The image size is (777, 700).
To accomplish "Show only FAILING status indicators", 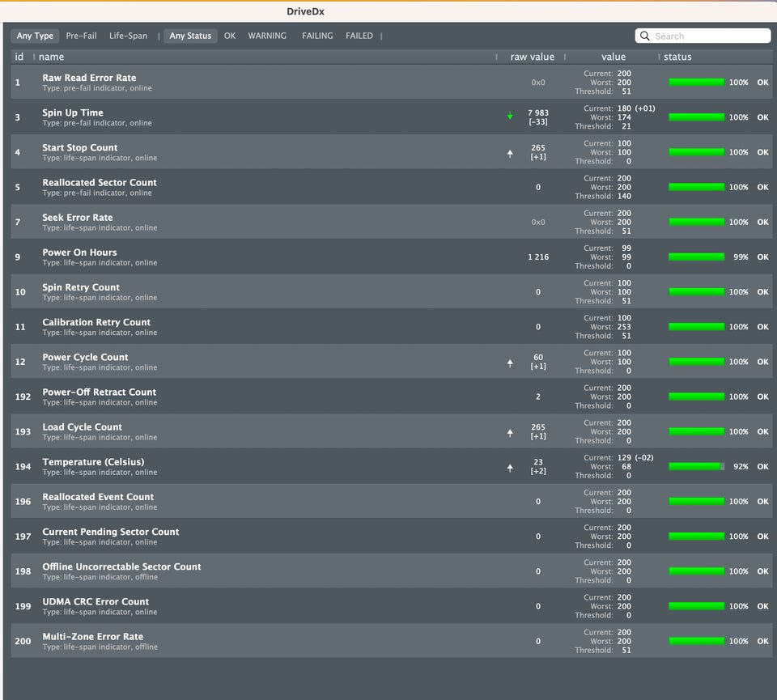I will click(317, 36).
